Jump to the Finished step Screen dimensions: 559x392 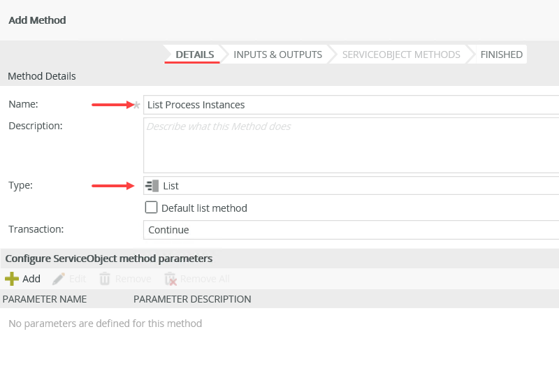pyautogui.click(x=501, y=55)
